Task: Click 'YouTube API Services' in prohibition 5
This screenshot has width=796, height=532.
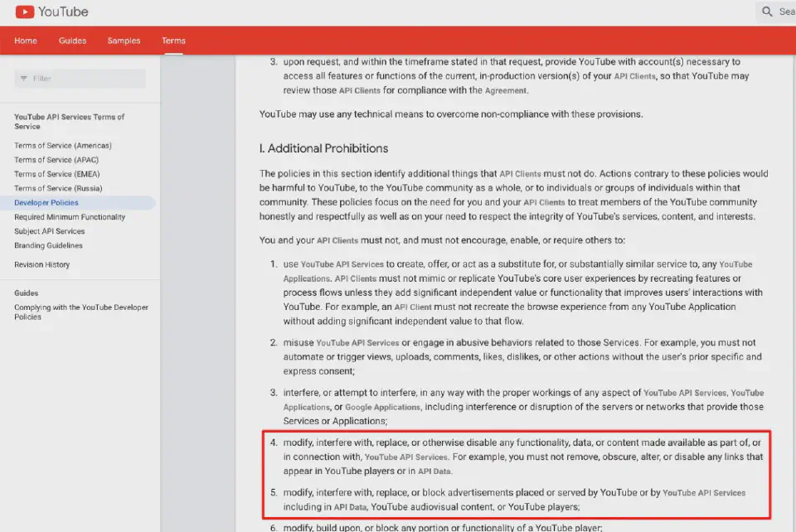Action: [704, 492]
